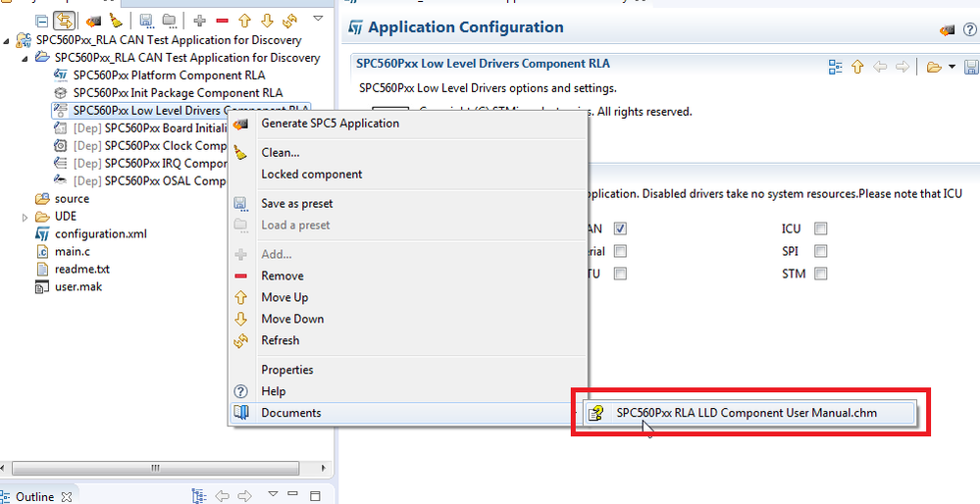Close the Outline view tab
The width and height of the screenshot is (980, 504).
[67, 497]
